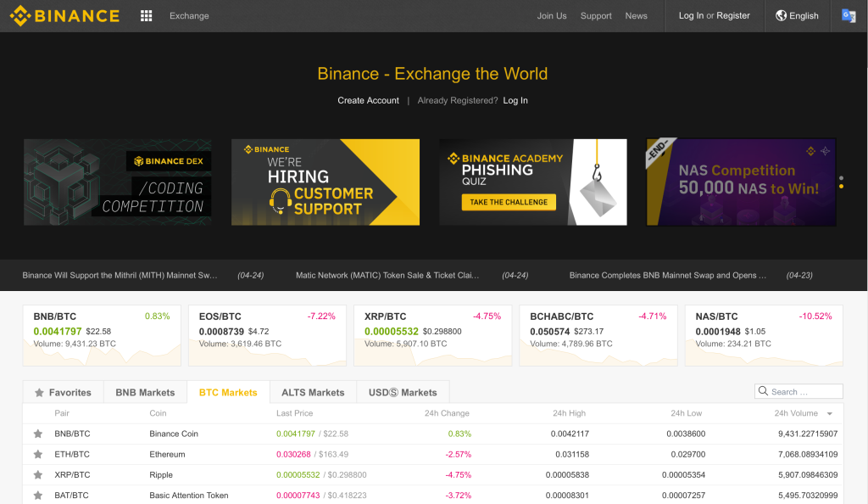Open BNB Mainnet Swap completion announcement
This screenshot has height=504, width=868.
coord(668,275)
